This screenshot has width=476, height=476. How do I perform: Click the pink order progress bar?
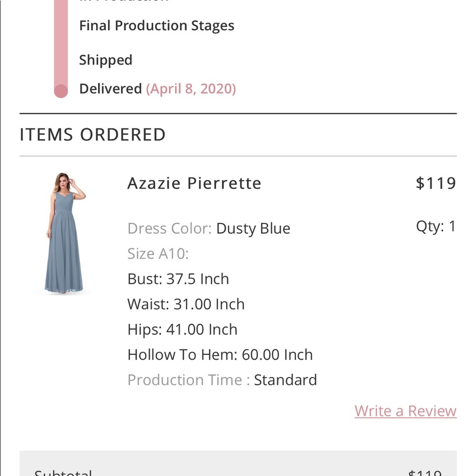point(60,43)
